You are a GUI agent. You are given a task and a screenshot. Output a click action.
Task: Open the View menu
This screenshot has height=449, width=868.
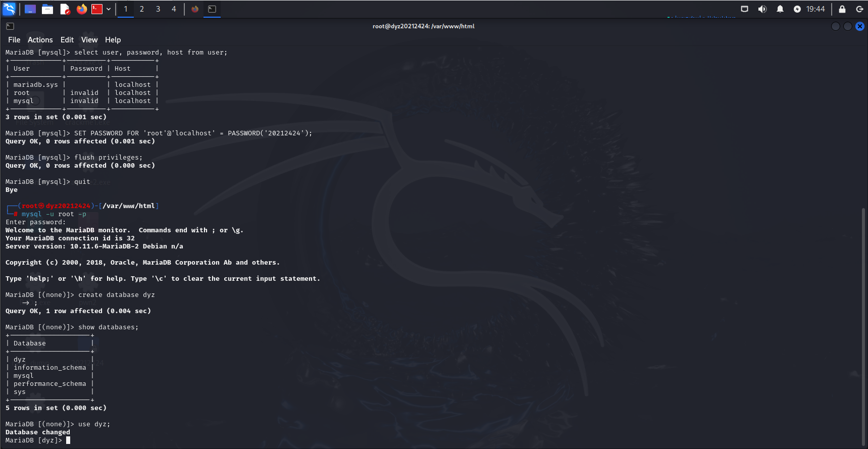click(89, 40)
